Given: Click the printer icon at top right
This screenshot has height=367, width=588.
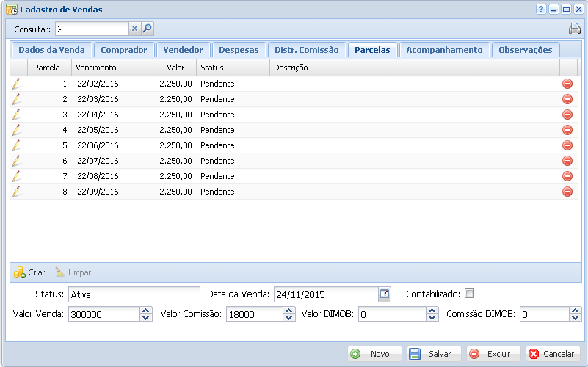Looking at the screenshot, I should pos(574,29).
